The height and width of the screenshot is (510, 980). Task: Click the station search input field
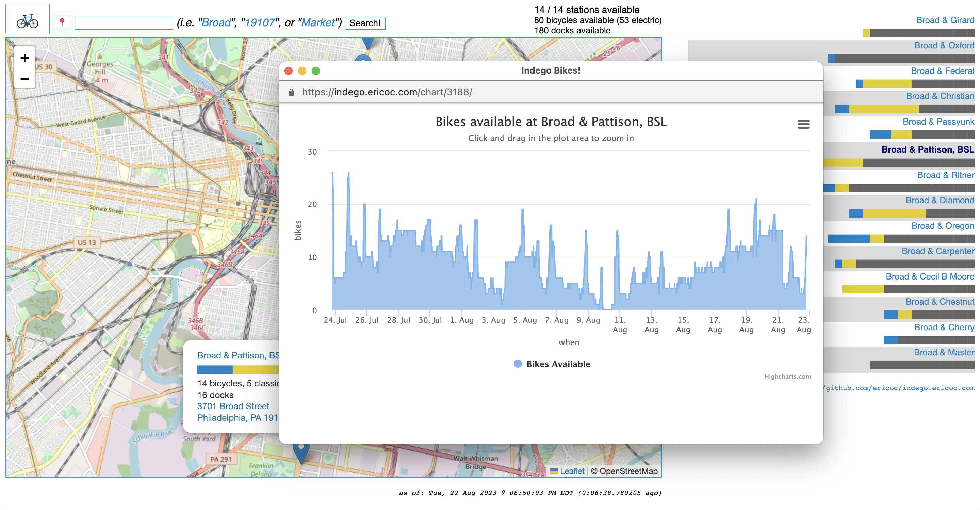(x=124, y=23)
